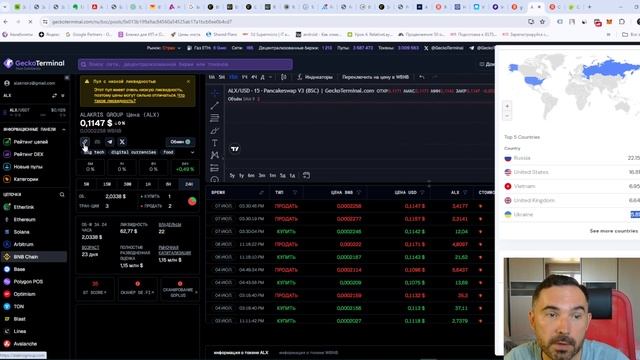Toggle Переключить на цену в WBNB

376,77
